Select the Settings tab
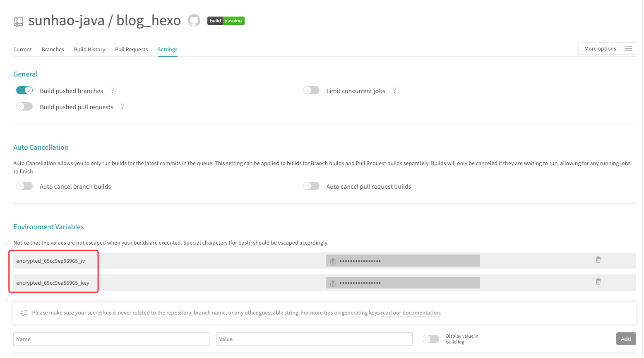This screenshot has height=358, width=644. click(x=168, y=49)
